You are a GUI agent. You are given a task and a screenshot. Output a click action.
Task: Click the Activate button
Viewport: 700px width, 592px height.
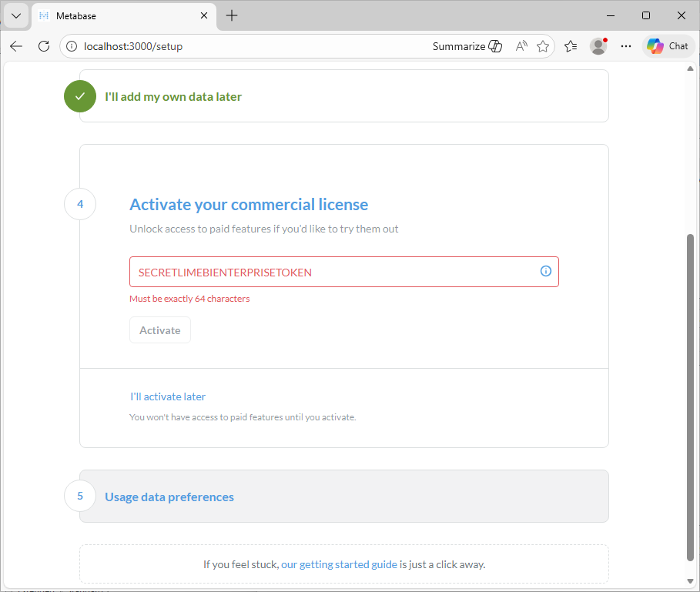160,330
